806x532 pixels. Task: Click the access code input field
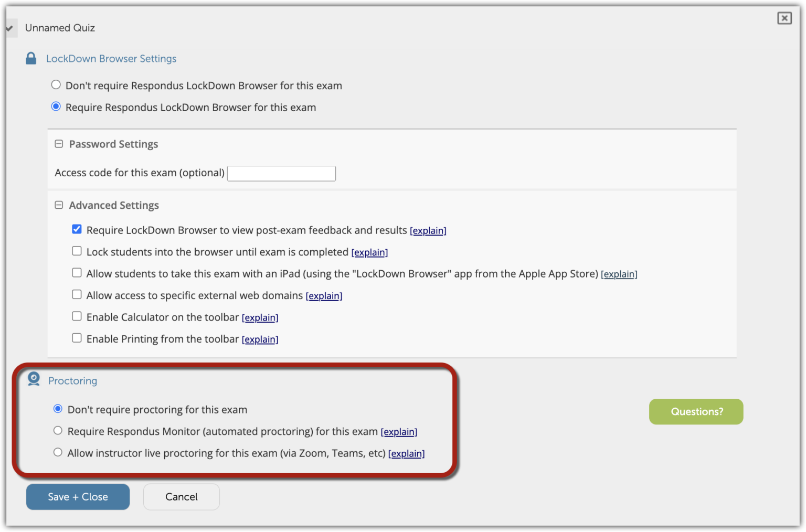tap(281, 173)
